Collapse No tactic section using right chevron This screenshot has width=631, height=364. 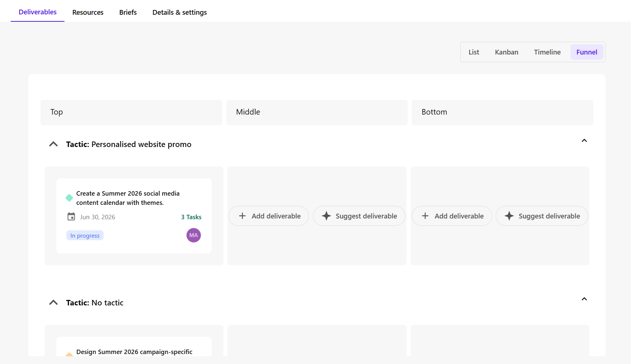click(x=584, y=299)
